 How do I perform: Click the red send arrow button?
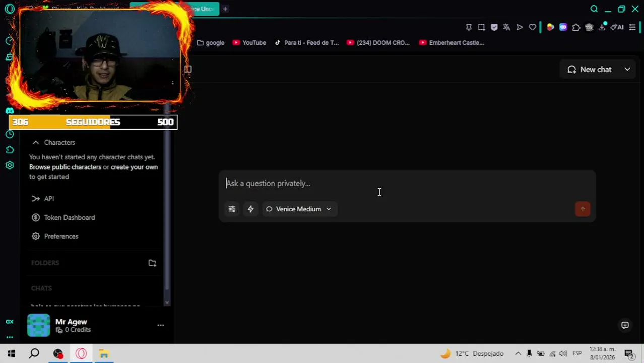(583, 209)
